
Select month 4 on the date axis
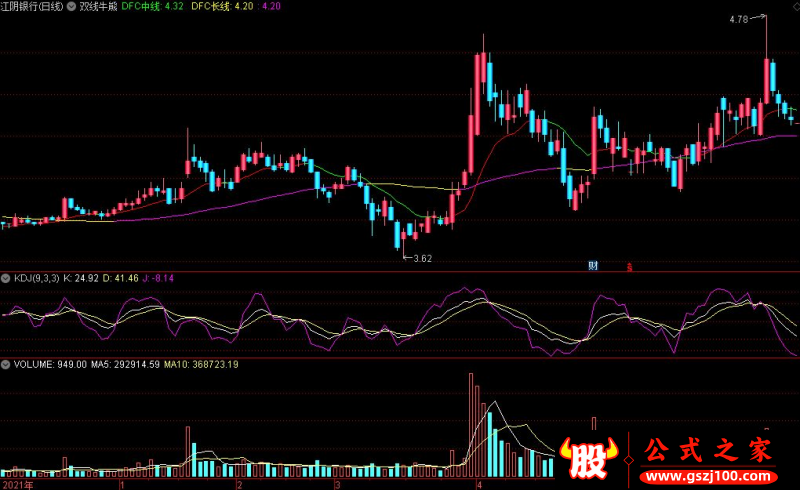click(x=479, y=484)
